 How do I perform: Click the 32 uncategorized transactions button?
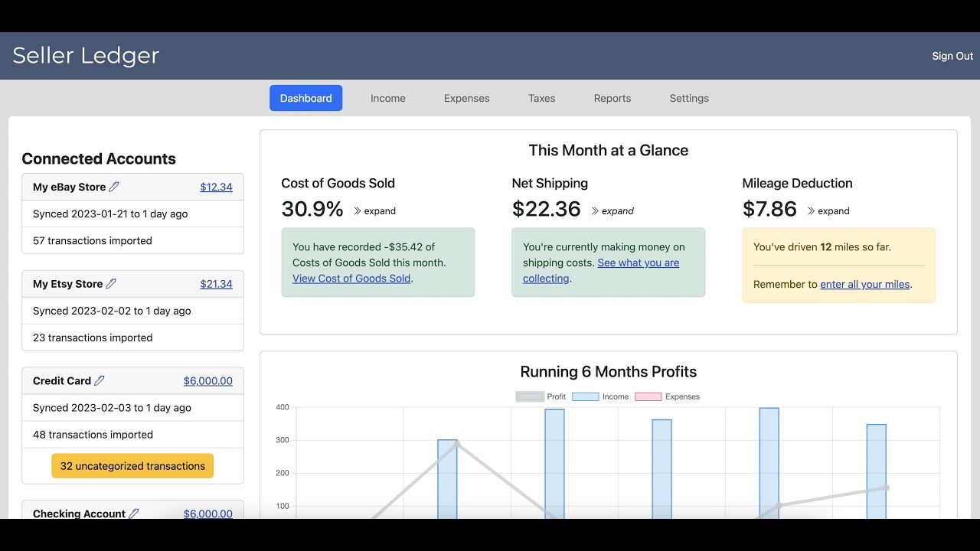click(132, 465)
